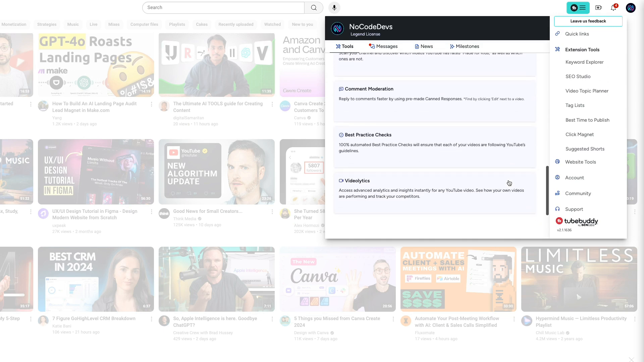Click Leave us feedback button
This screenshot has width=644, height=362.
(x=588, y=21)
